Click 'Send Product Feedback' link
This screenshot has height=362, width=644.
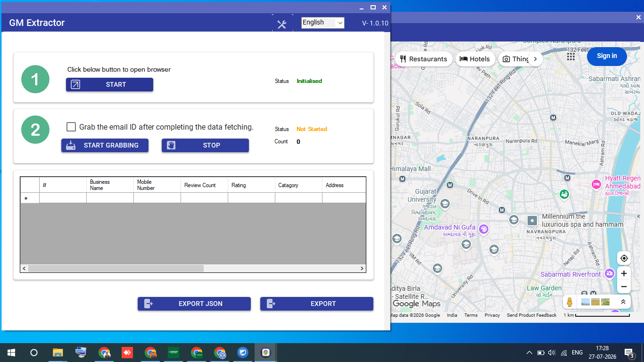[x=531, y=315]
